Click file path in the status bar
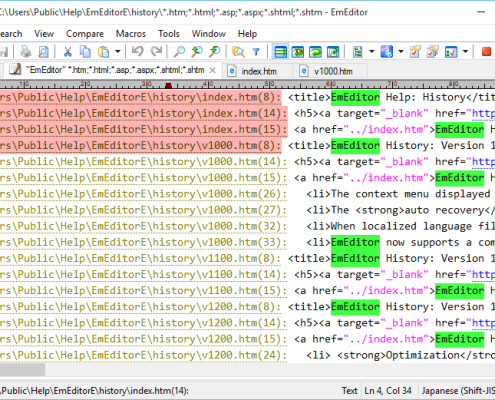 tap(94, 390)
